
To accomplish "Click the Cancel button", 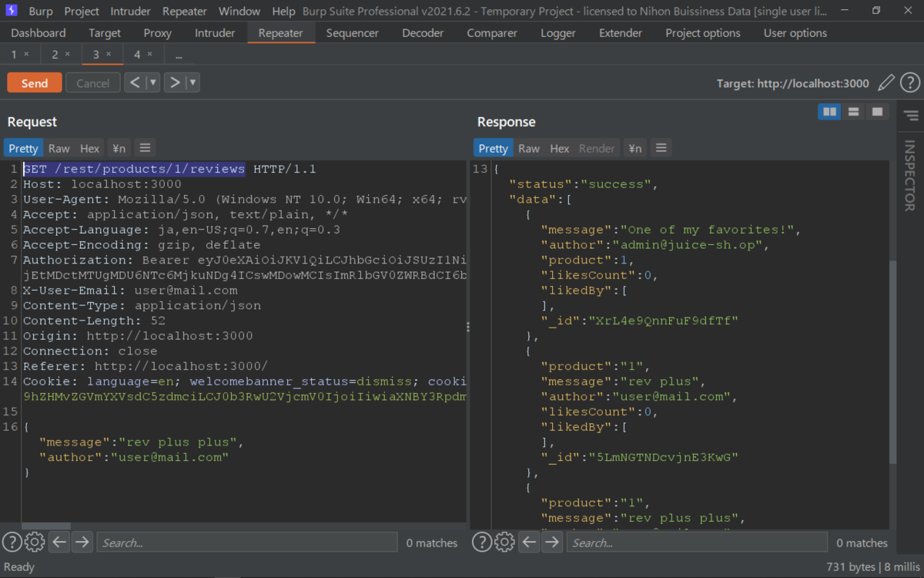I will point(92,82).
